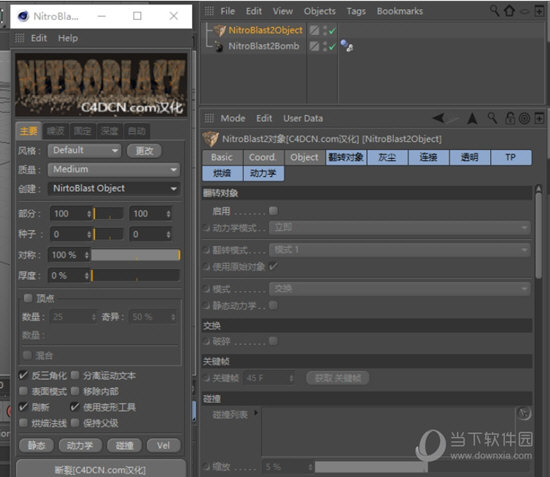Open the 翻转模式 dropdown showing 模式 1
550x477 pixels.
400,250
